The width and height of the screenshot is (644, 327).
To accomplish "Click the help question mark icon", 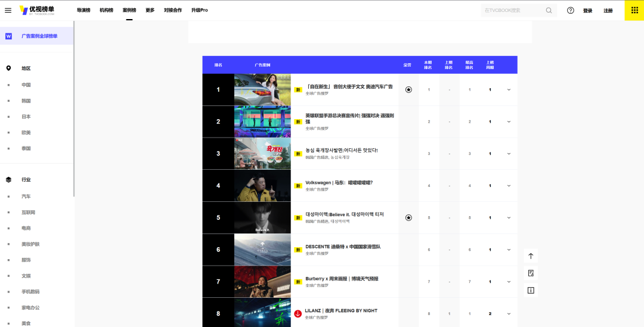I will click(x=571, y=10).
